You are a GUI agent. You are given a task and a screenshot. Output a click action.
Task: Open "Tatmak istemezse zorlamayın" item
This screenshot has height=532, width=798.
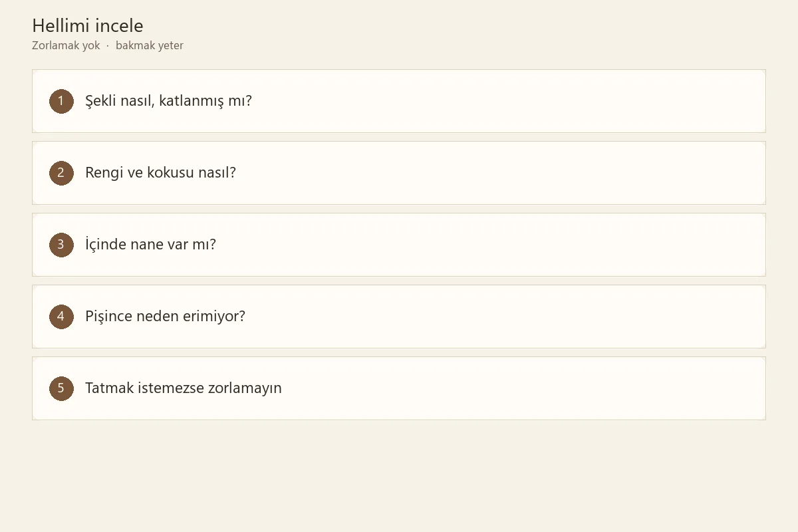(x=399, y=388)
